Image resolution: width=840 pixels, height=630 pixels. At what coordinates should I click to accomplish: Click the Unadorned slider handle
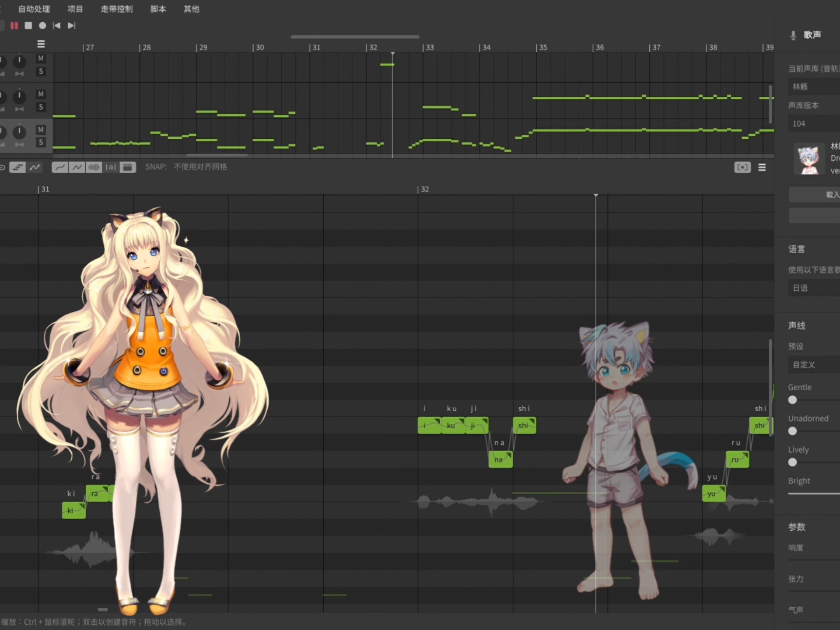click(x=792, y=431)
